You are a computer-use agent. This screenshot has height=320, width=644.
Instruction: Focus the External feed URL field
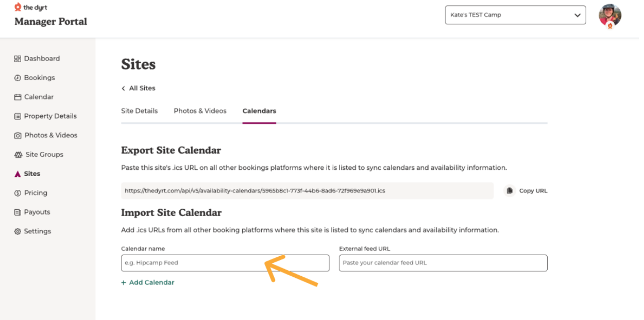[443, 263]
